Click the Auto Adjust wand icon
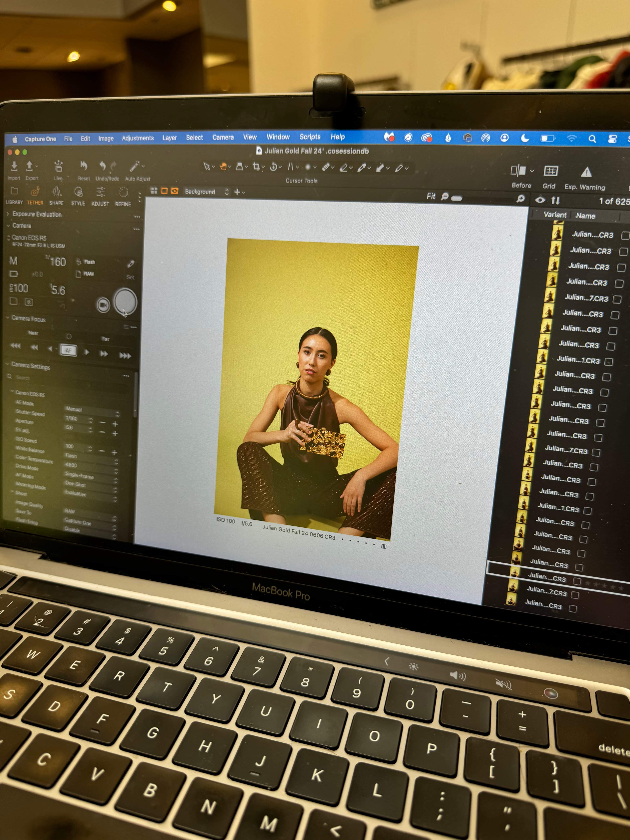The image size is (630, 840). pos(134,167)
